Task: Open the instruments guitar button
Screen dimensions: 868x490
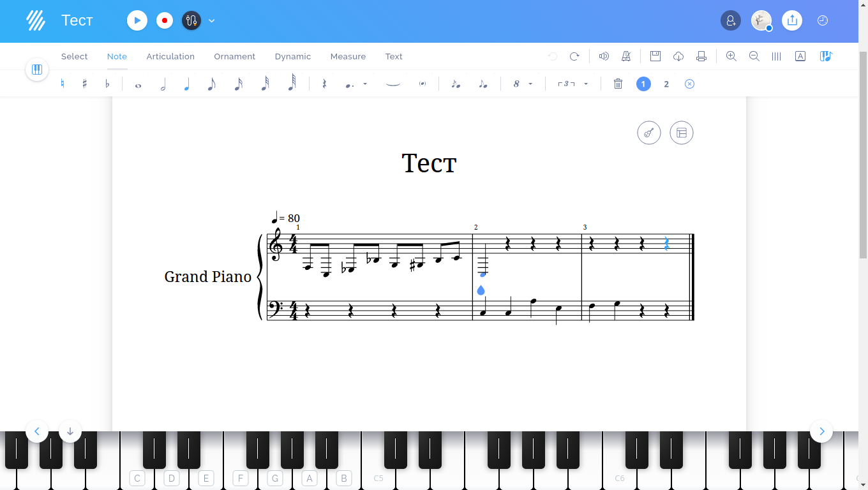Action: pyautogui.click(x=648, y=133)
